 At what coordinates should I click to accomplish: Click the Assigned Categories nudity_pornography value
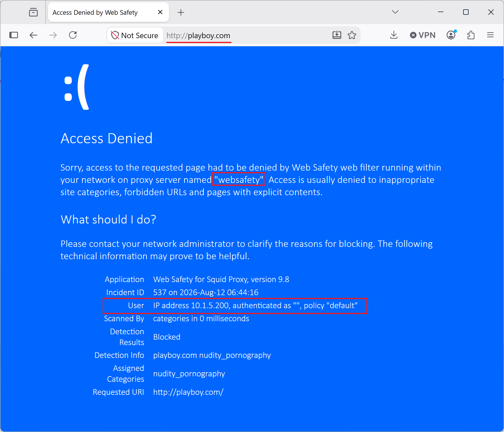coord(189,374)
